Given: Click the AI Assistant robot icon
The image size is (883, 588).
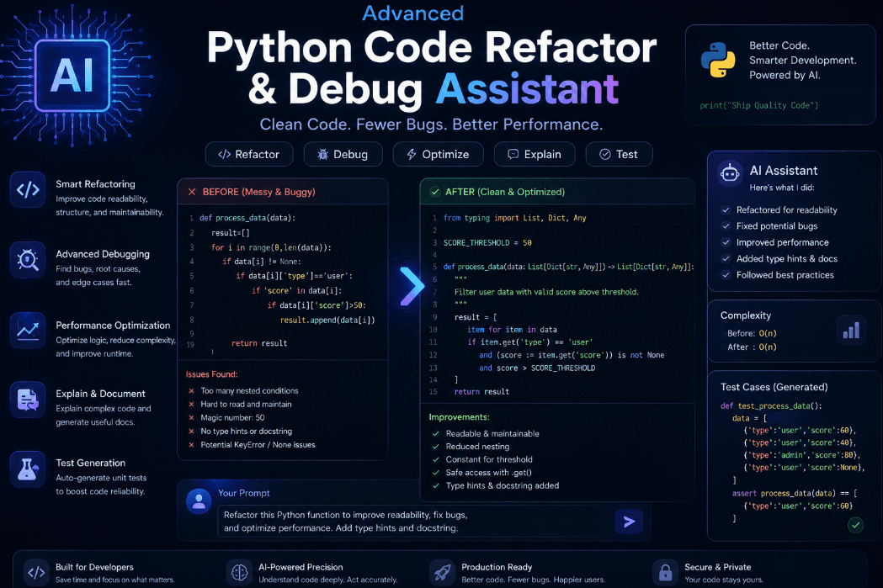Looking at the screenshot, I should pos(730,173).
